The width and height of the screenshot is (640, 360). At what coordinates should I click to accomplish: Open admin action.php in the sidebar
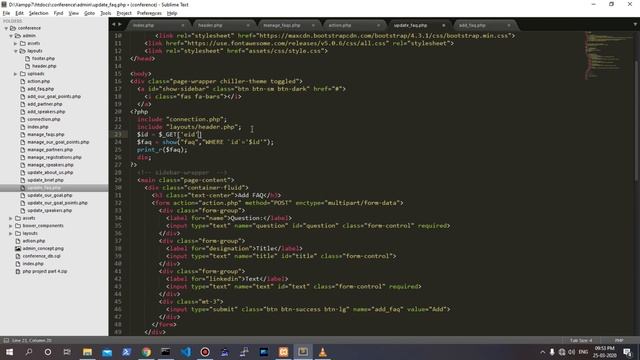pos(38,81)
